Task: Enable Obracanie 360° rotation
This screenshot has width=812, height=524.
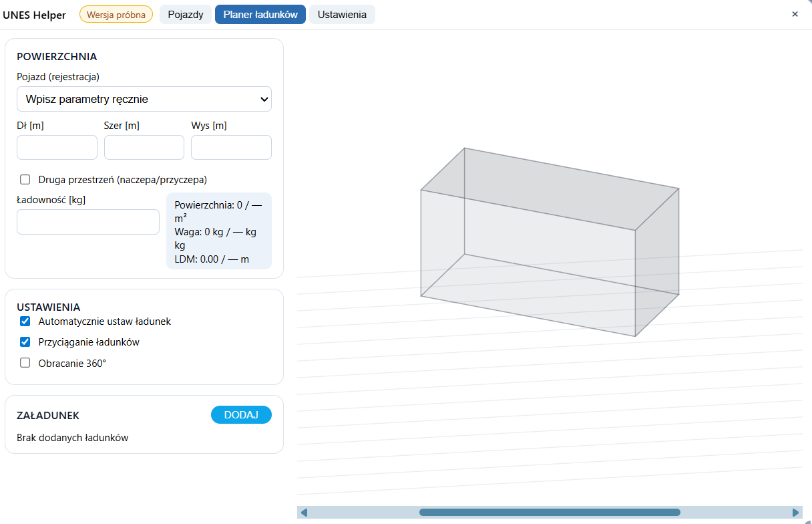Action: [x=25, y=363]
